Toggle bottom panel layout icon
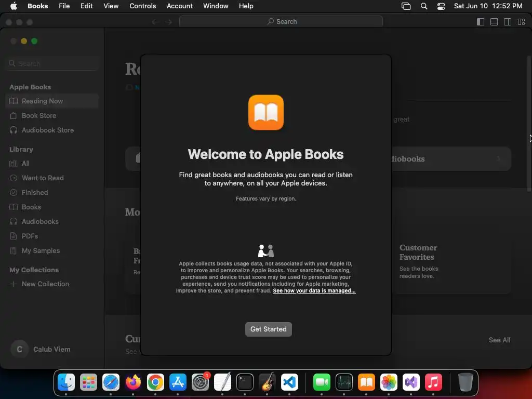Viewport: 532px width, 399px height. (494, 22)
